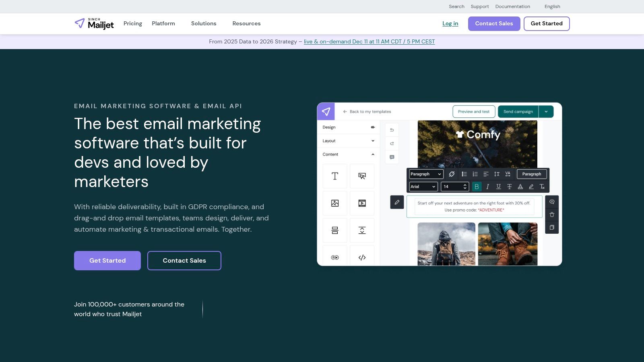Click the purple Get Started button
644x362 pixels.
click(x=107, y=260)
